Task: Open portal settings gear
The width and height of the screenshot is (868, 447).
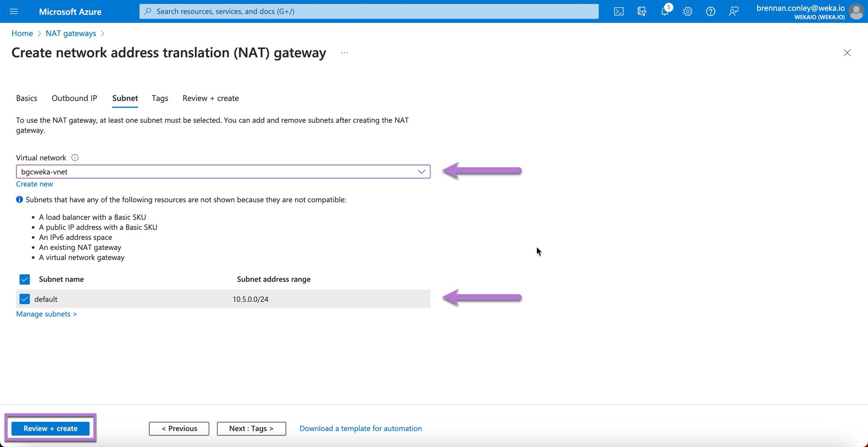Action: 687,11
